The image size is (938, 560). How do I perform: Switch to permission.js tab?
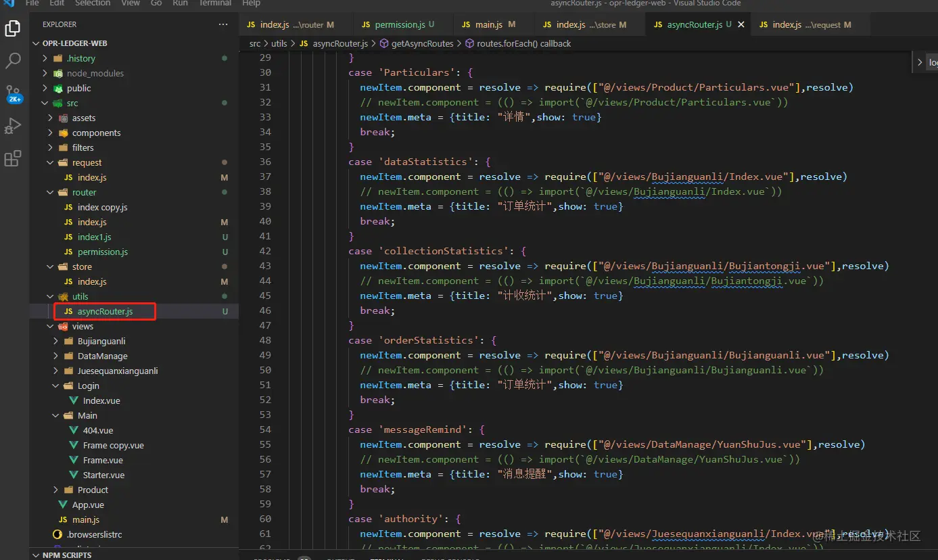point(402,24)
